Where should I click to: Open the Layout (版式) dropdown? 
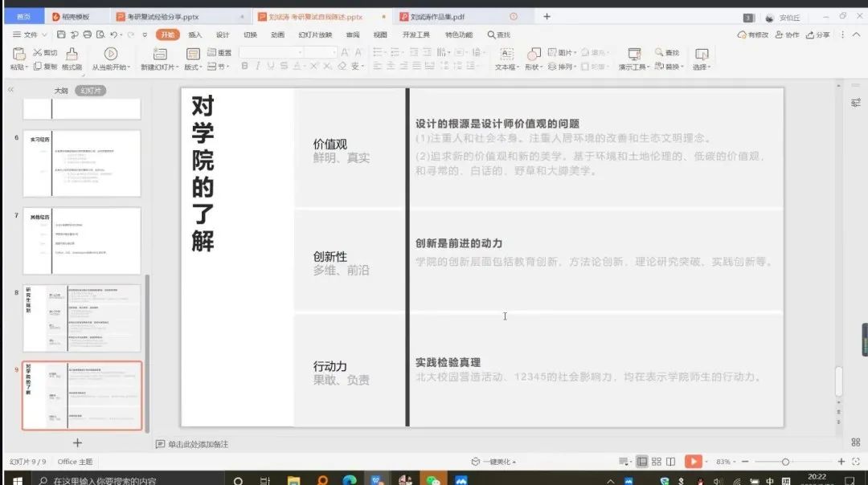(x=193, y=67)
